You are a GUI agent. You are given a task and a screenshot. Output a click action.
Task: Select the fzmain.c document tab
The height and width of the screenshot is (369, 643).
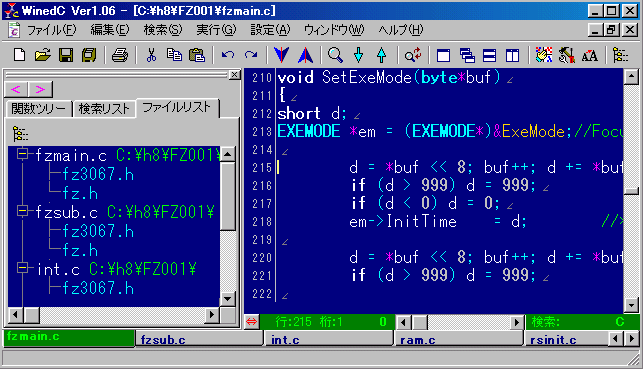coord(69,337)
